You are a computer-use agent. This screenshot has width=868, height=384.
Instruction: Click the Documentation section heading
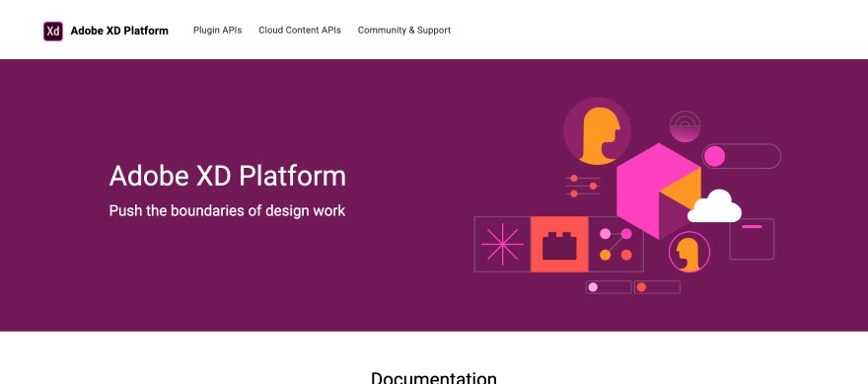point(434,378)
